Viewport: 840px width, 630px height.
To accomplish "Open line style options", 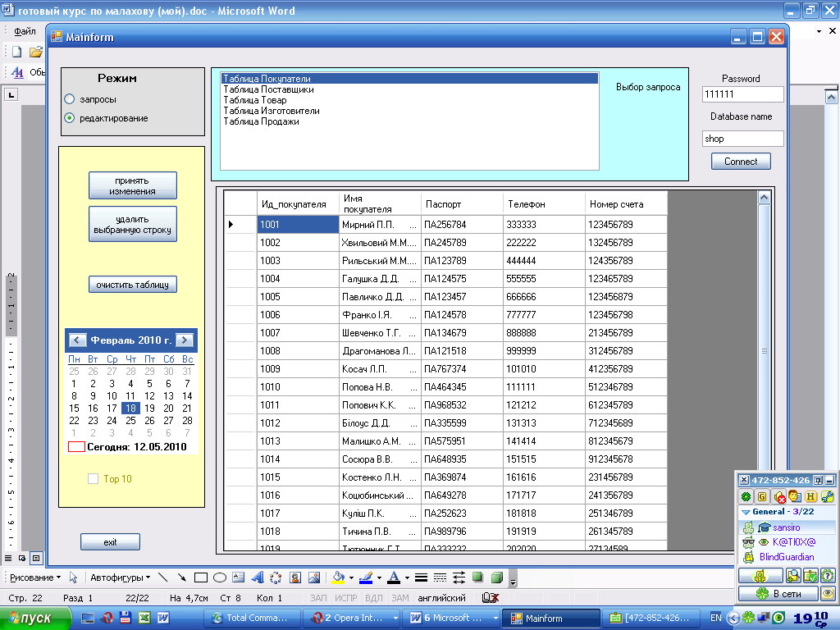I will [x=421, y=577].
